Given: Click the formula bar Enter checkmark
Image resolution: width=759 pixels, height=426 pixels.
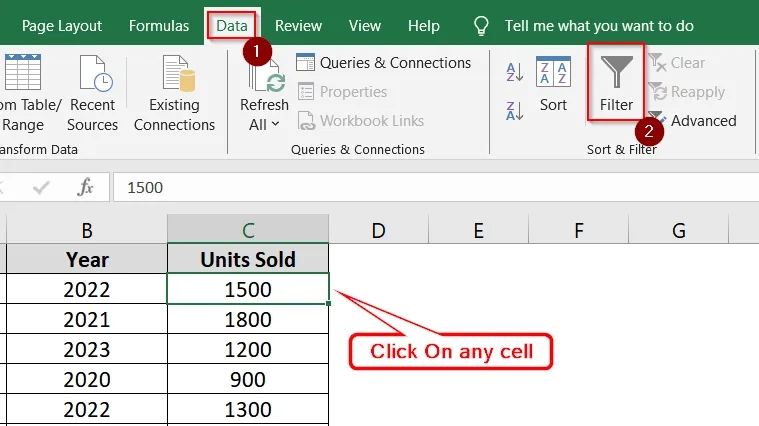Looking at the screenshot, I should (41, 187).
